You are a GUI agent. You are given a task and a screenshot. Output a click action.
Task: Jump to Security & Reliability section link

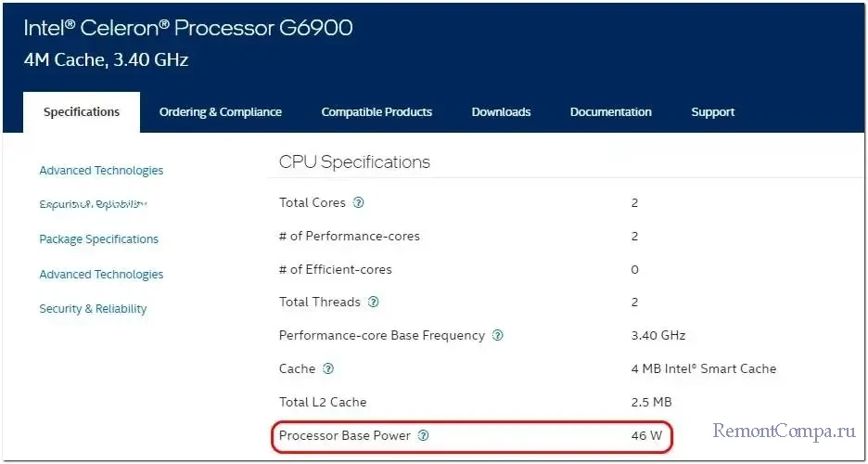tap(93, 309)
